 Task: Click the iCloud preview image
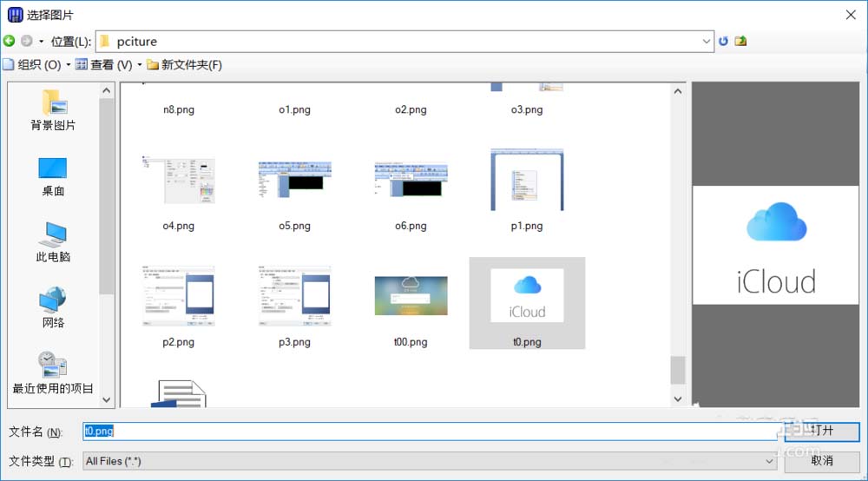click(775, 245)
